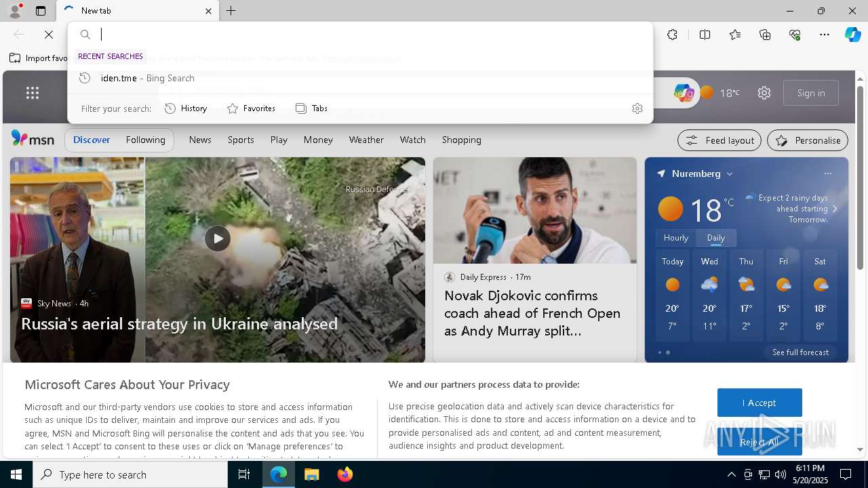Launch Firefox from the taskbar

(x=344, y=474)
